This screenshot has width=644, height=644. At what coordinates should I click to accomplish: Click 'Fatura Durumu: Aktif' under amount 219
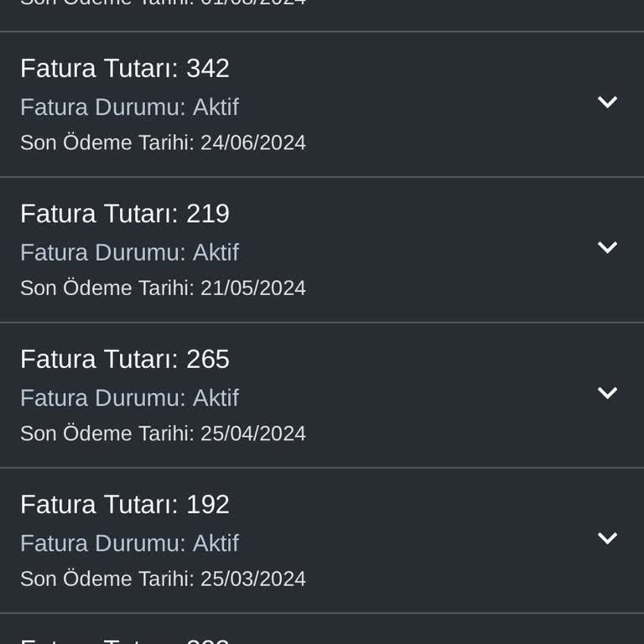(129, 252)
